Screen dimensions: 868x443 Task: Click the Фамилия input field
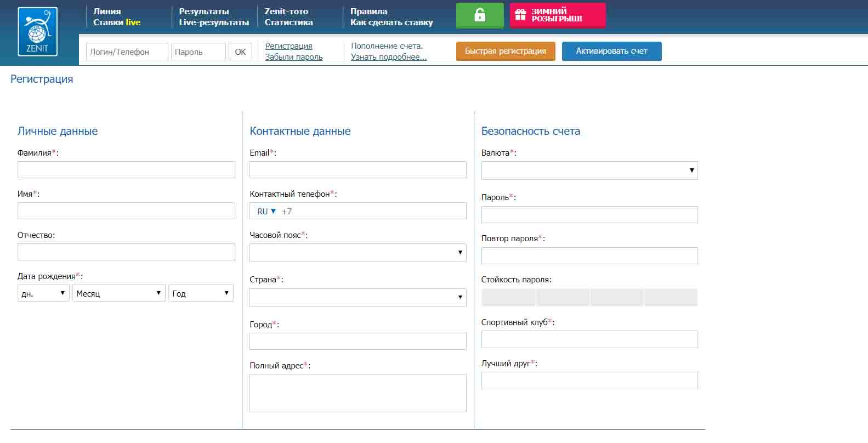(x=126, y=170)
